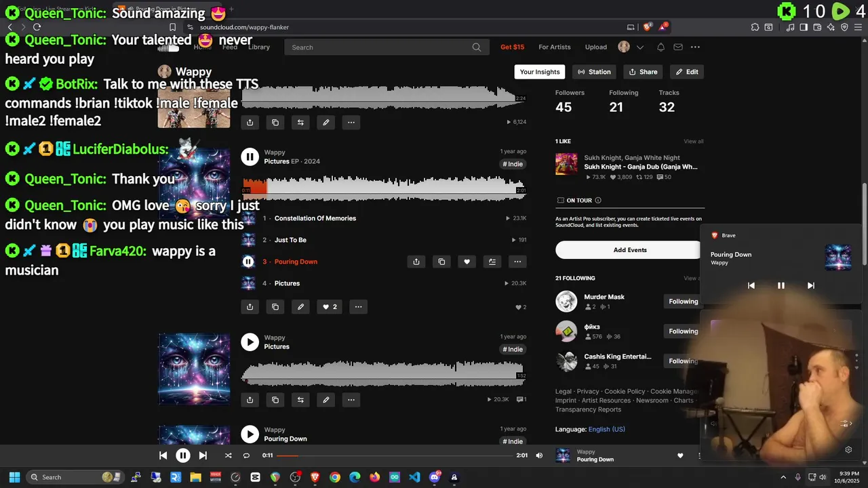The width and height of the screenshot is (868, 488).
Task: Open SoundCloud messages envelope
Action: click(x=678, y=47)
